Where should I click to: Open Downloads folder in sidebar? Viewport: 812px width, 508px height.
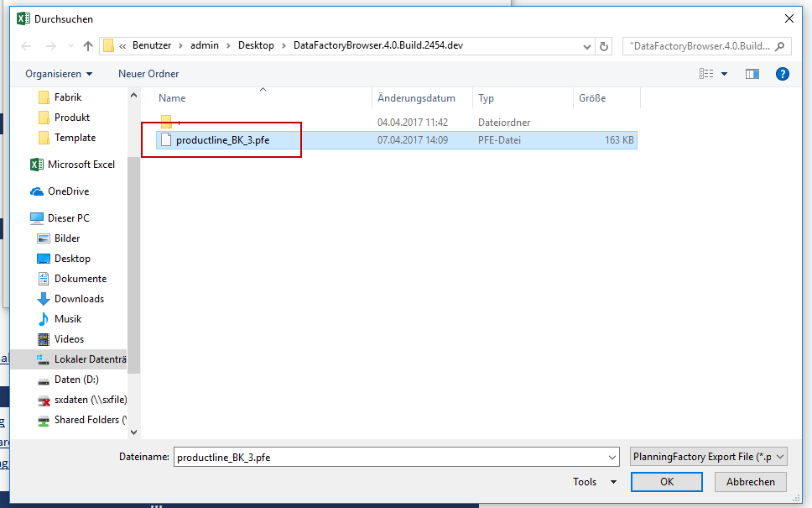tap(79, 299)
